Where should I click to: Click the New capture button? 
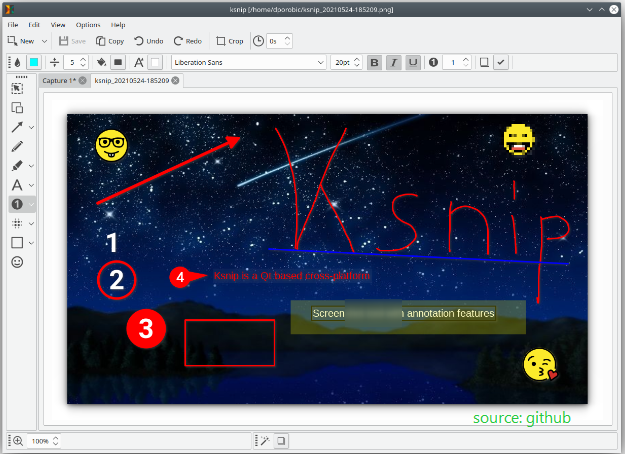pyautogui.click(x=22, y=41)
